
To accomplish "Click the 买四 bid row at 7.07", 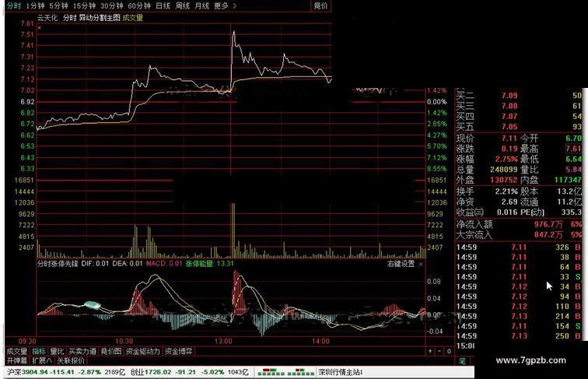I will click(x=519, y=117).
